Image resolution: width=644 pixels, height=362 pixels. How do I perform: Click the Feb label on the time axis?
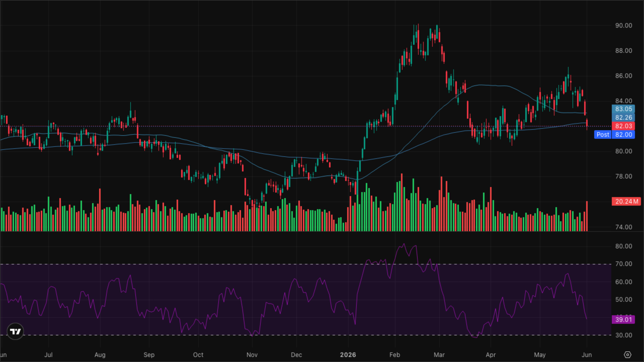(395, 355)
